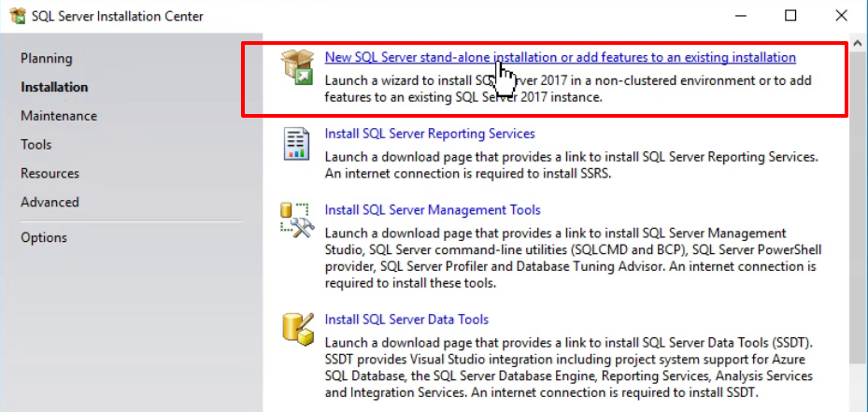868x412 pixels.
Task: Click the description mentioning SSDT Visual Studio integration
Action: tap(569, 368)
